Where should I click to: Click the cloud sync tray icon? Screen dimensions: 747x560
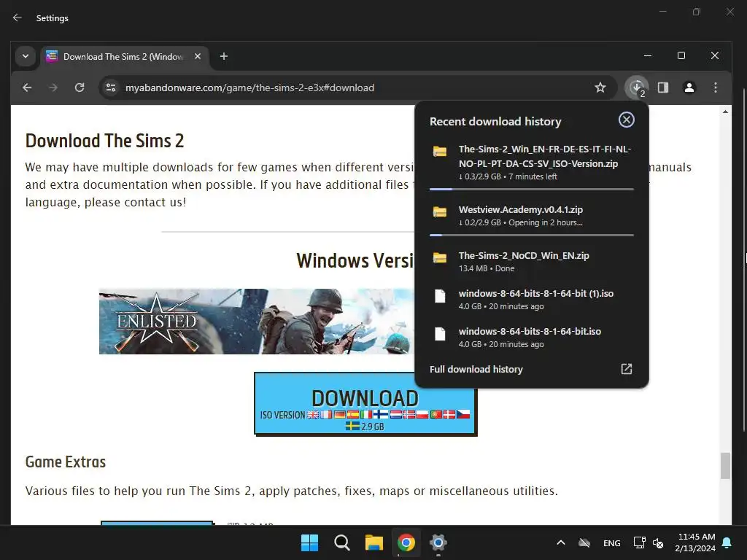584,542
